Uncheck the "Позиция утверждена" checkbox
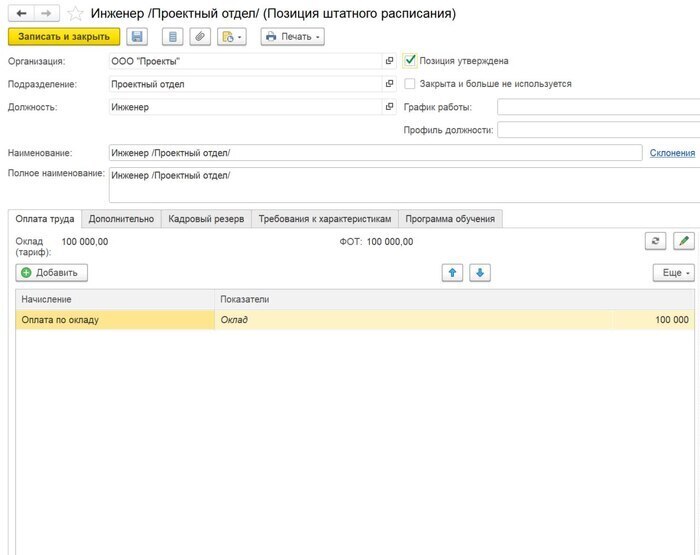The width and height of the screenshot is (700, 555). click(x=410, y=60)
